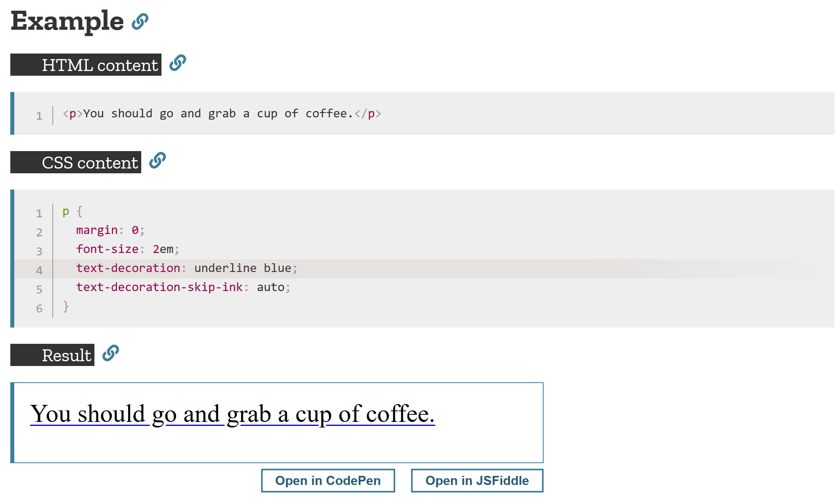Click the link icon next to HTML content

click(x=178, y=63)
